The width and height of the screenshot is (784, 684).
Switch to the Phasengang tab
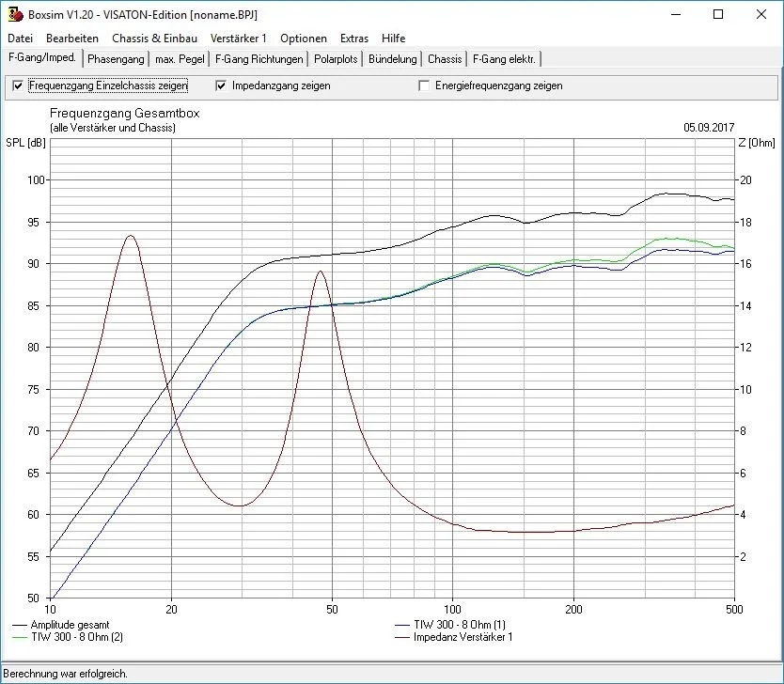[x=116, y=59]
